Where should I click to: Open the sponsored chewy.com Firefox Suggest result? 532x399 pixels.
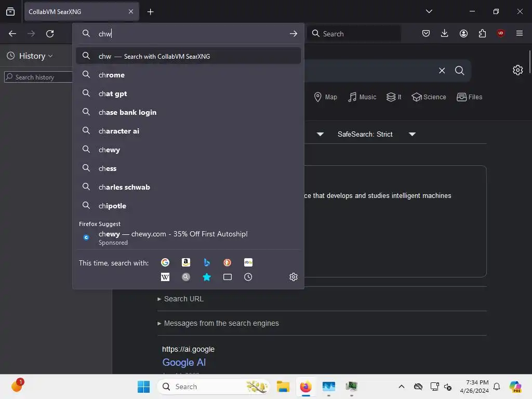click(188, 238)
